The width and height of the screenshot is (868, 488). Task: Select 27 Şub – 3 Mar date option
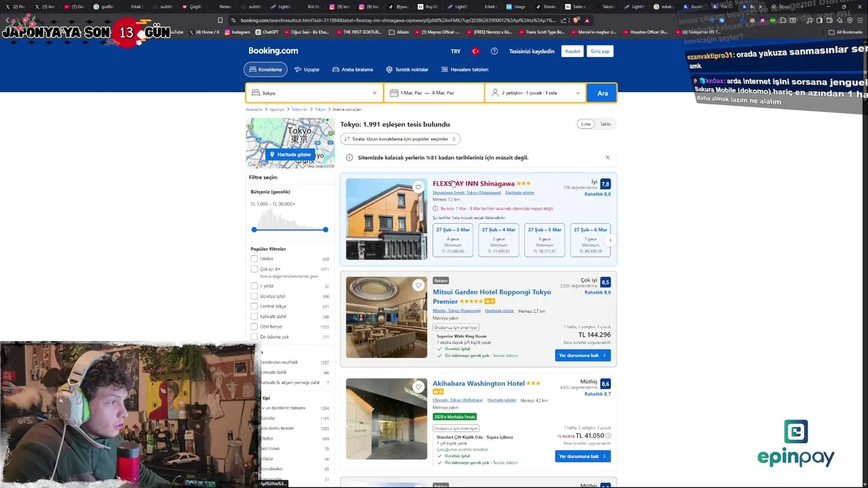pyautogui.click(x=452, y=240)
